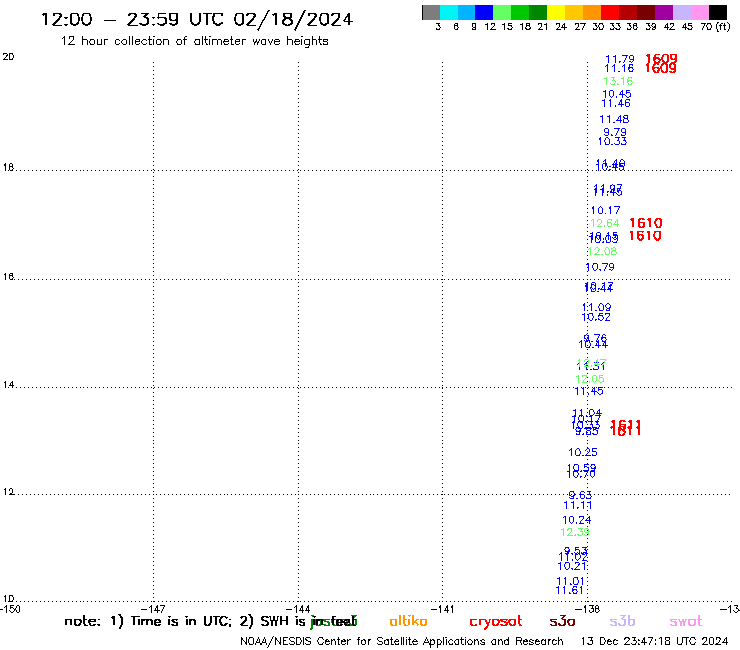Pick the black swatch at the scale's end

(718, 12)
